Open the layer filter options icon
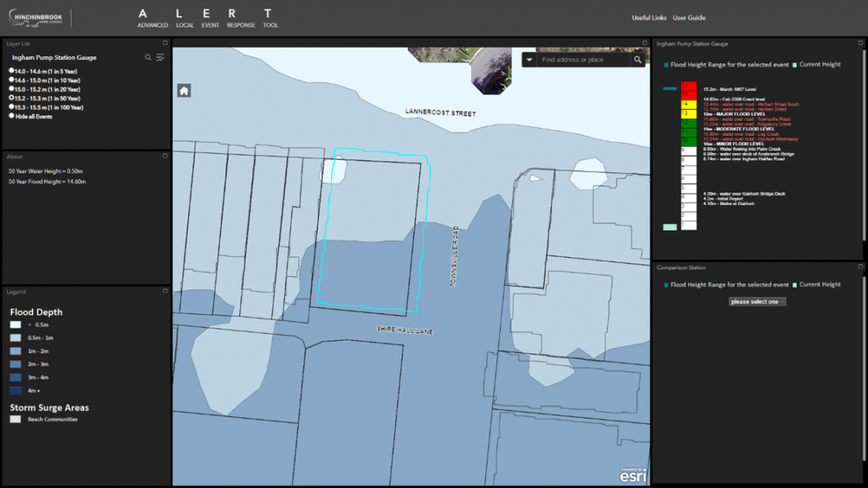Viewport: 868px width, 488px height. point(161,58)
